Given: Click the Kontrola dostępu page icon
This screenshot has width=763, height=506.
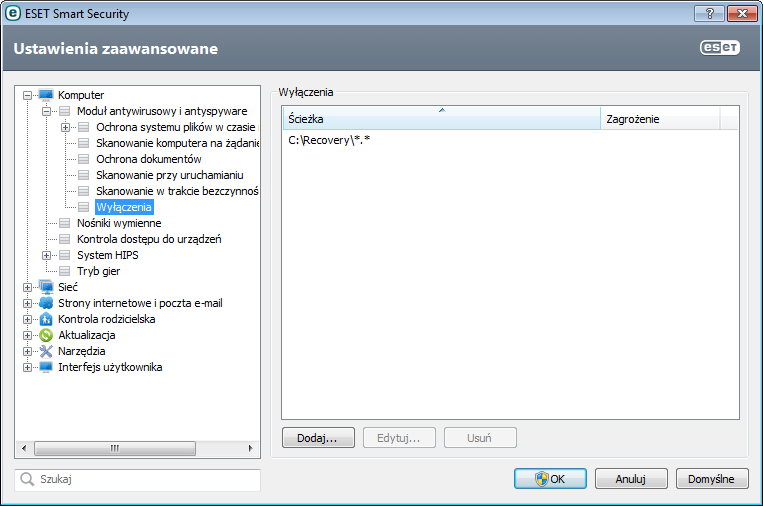Looking at the screenshot, I should (x=64, y=239).
